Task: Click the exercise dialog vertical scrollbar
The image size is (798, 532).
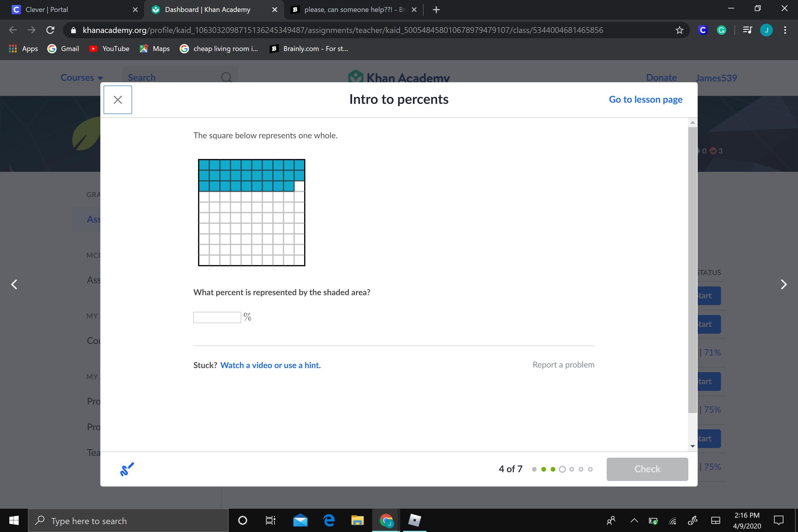Action: click(692, 270)
